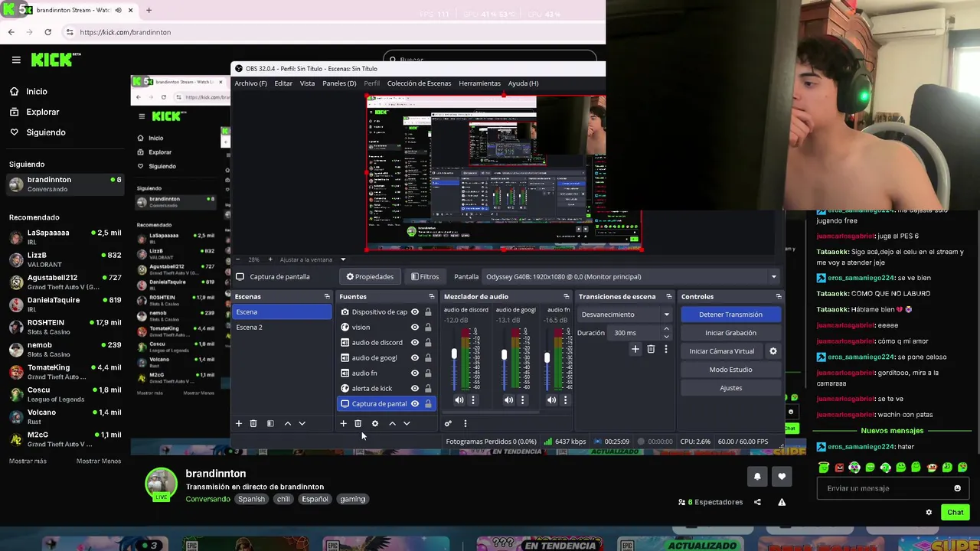Toggle visibility of vision source
Image resolution: width=980 pixels, height=551 pixels.
click(415, 327)
